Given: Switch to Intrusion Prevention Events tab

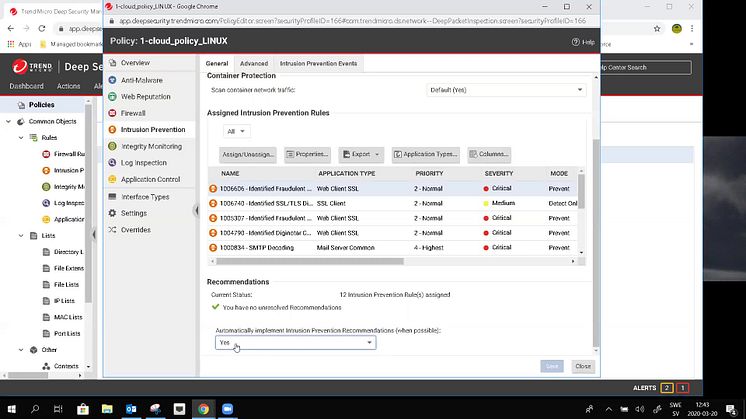Looking at the screenshot, I should click(318, 64).
